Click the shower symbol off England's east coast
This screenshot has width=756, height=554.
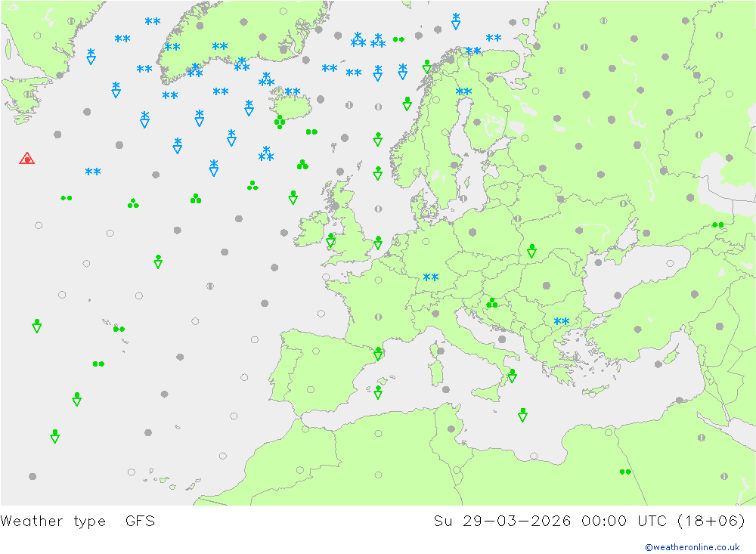pos(378,243)
